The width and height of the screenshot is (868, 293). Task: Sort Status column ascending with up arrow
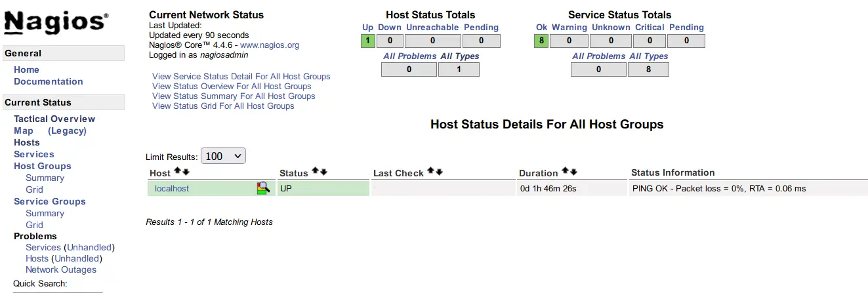315,172
